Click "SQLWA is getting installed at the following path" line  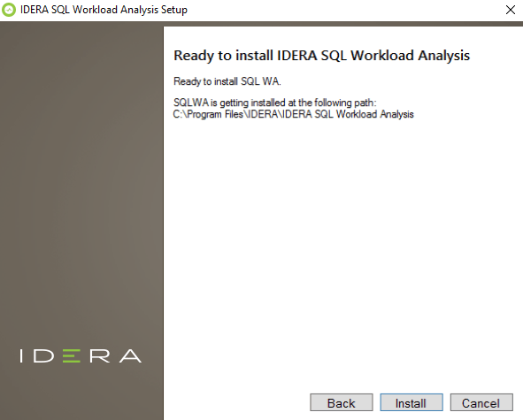tap(275, 103)
